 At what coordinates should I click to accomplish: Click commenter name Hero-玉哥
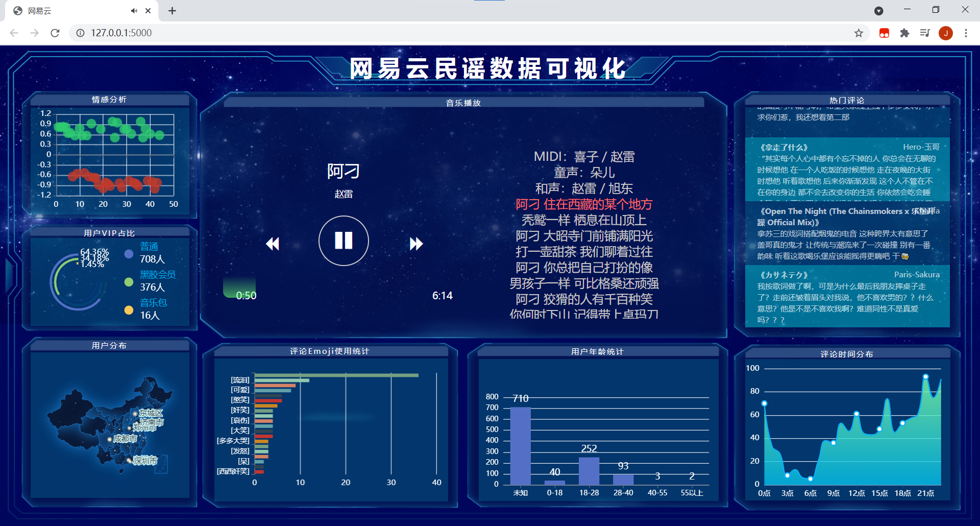921,147
